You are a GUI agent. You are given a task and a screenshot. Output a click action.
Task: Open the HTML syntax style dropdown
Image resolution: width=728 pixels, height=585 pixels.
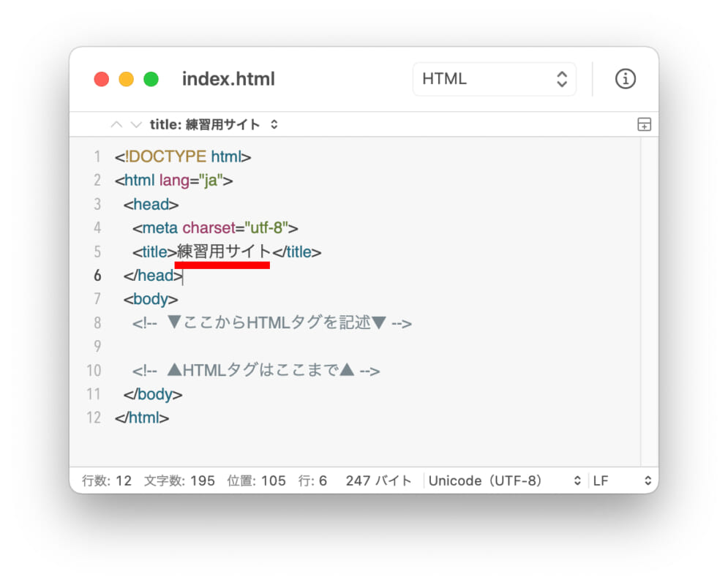click(x=494, y=79)
